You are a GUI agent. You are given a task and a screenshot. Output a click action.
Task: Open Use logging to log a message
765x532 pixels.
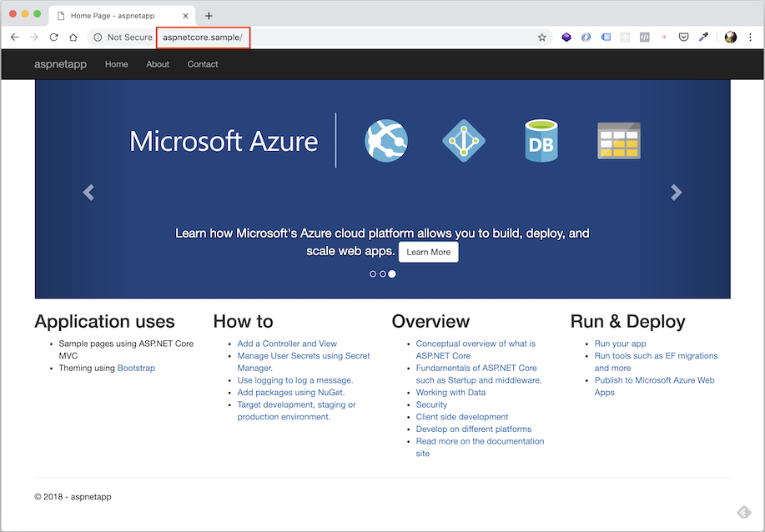[295, 380]
